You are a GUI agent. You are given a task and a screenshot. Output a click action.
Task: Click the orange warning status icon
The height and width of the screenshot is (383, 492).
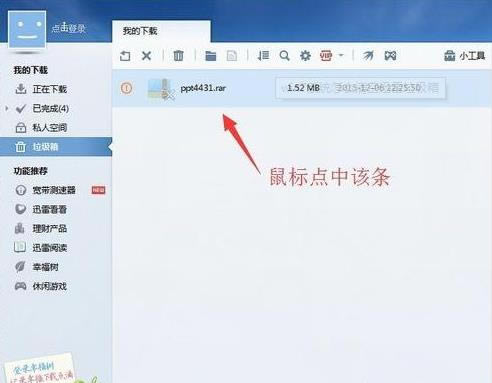127,88
